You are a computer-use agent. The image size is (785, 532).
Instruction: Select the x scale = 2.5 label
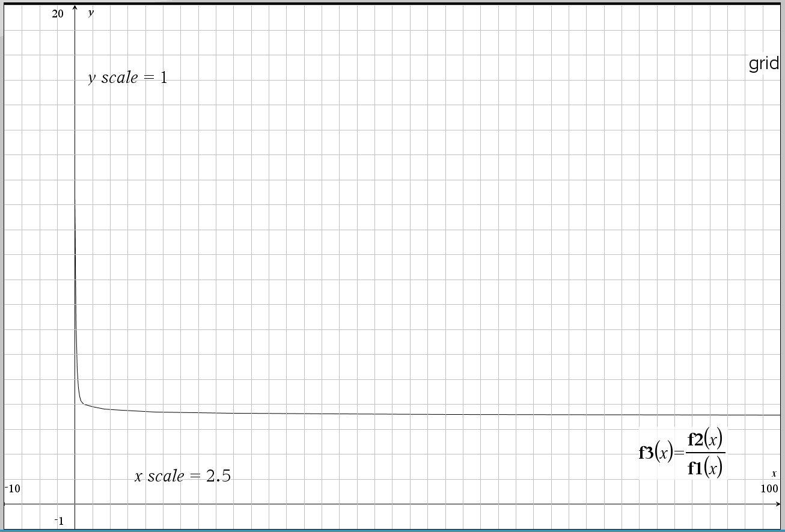tap(182, 476)
